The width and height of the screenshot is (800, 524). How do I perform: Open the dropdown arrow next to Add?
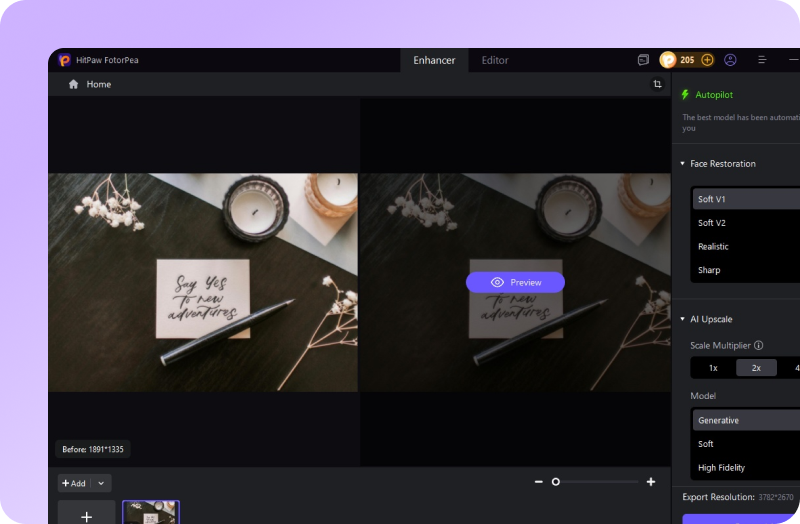point(101,483)
